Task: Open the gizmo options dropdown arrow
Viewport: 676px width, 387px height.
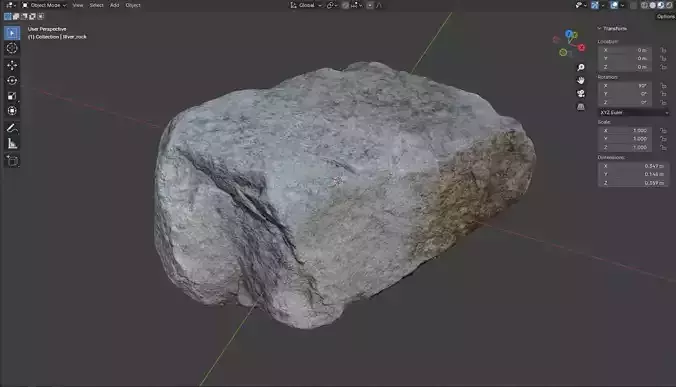Action: pyautogui.click(x=603, y=5)
